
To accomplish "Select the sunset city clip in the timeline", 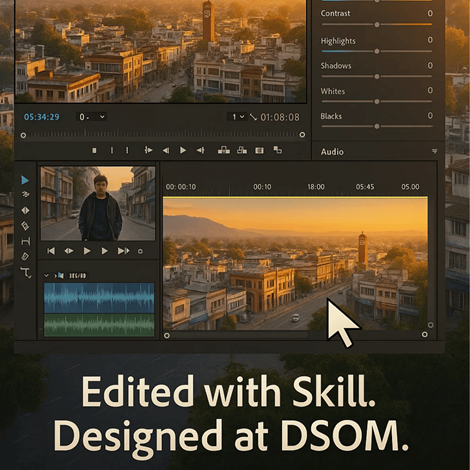I will click(295, 264).
